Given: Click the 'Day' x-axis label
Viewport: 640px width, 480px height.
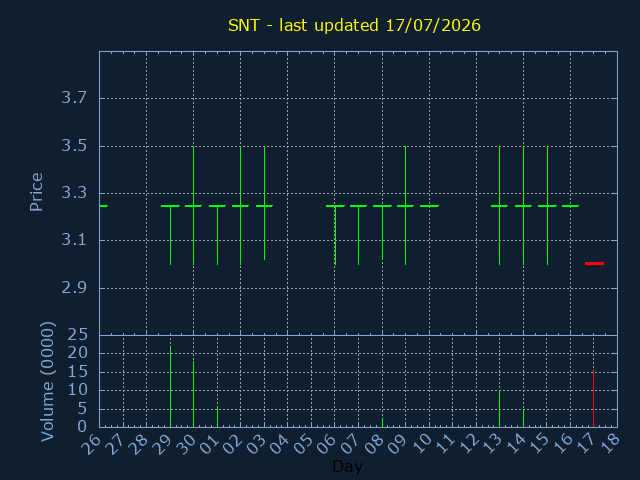Looking at the screenshot, I should click(x=347, y=466).
